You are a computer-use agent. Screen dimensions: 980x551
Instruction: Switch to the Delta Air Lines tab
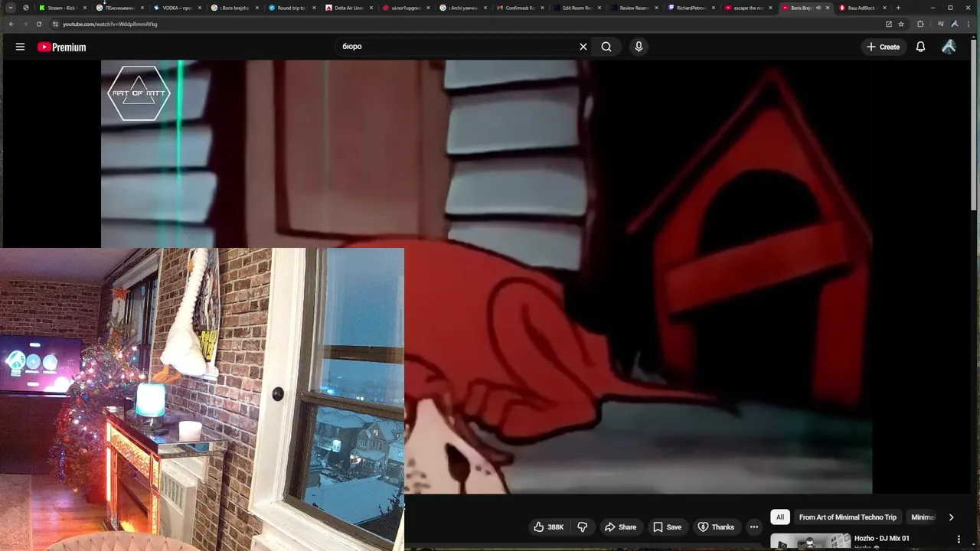coord(348,8)
